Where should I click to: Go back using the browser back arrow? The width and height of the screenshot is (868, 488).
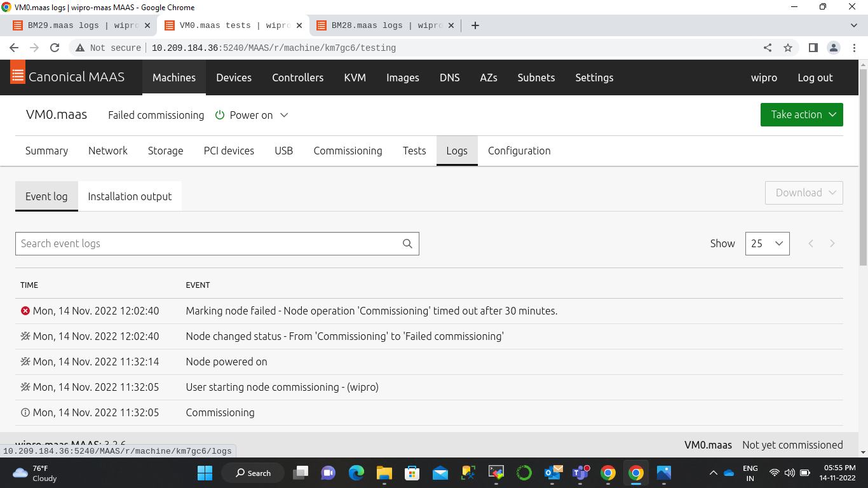click(x=14, y=48)
